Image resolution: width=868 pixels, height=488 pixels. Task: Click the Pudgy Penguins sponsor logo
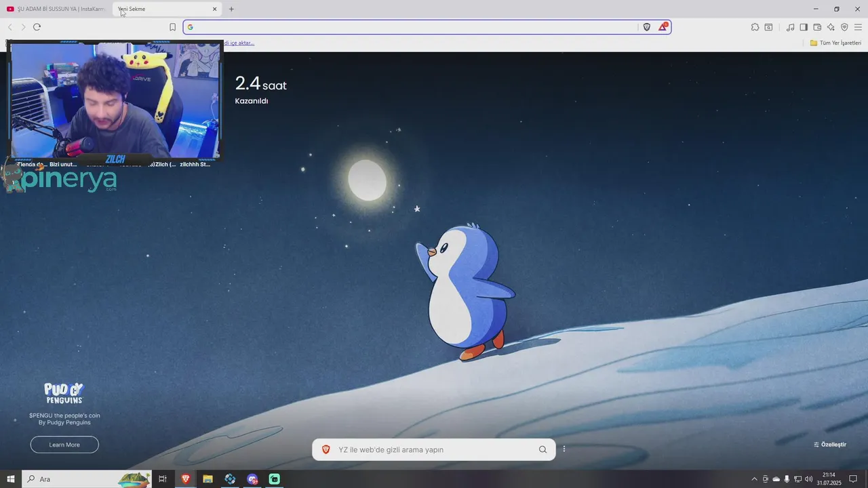click(x=64, y=393)
